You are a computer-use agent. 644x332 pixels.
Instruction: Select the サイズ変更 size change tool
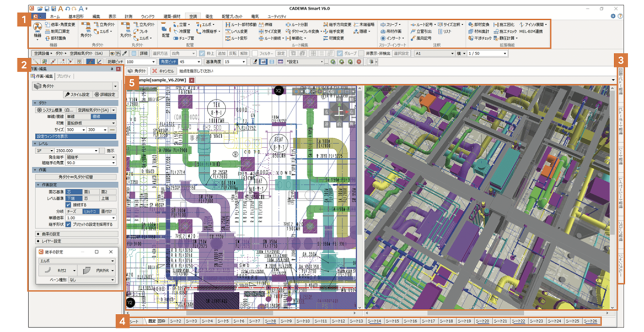[x=271, y=31]
